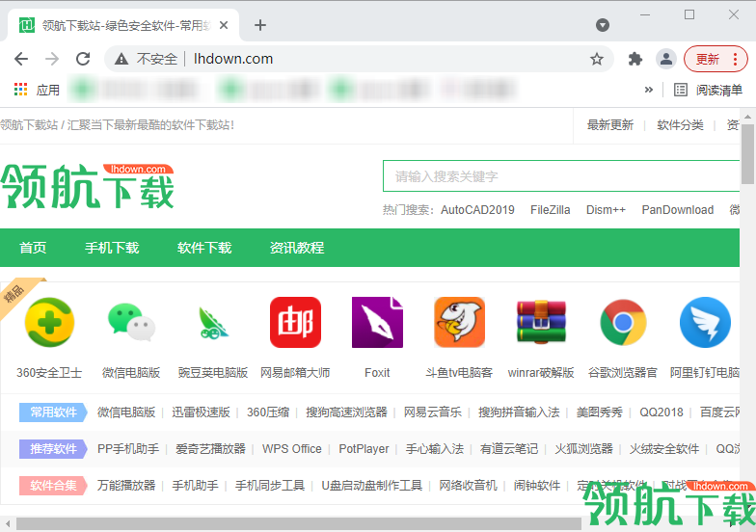Close the 领航下载站 browser tab

tap(224, 25)
